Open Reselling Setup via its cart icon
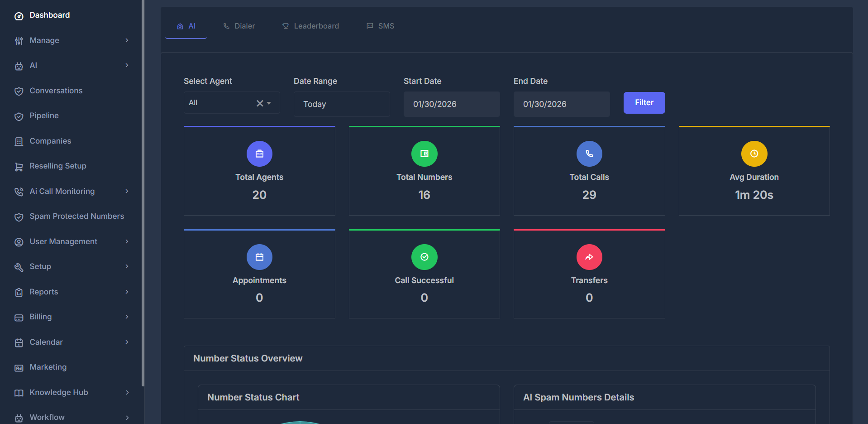Image resolution: width=868 pixels, height=424 pixels. pos(19,167)
